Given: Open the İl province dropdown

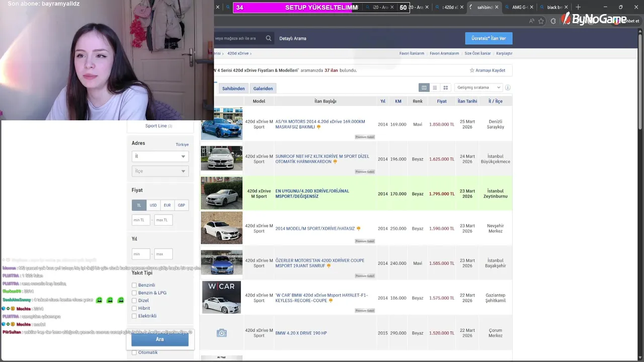Looking at the screenshot, I should 160,156.
